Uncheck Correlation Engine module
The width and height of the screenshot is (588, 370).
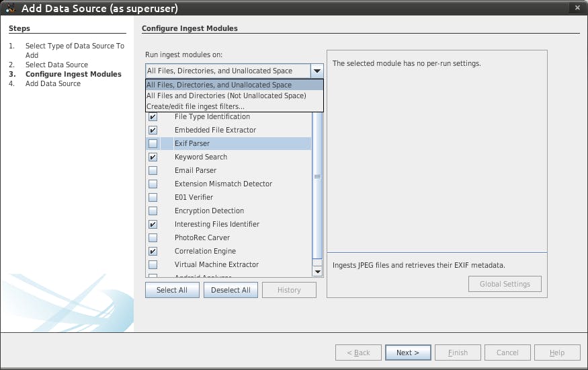[153, 252]
